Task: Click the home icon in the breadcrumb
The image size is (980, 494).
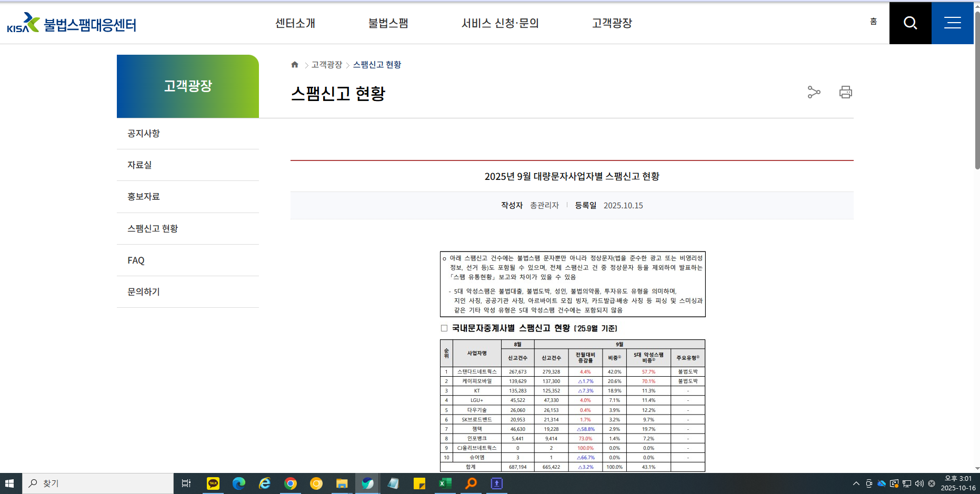Action: click(x=294, y=64)
